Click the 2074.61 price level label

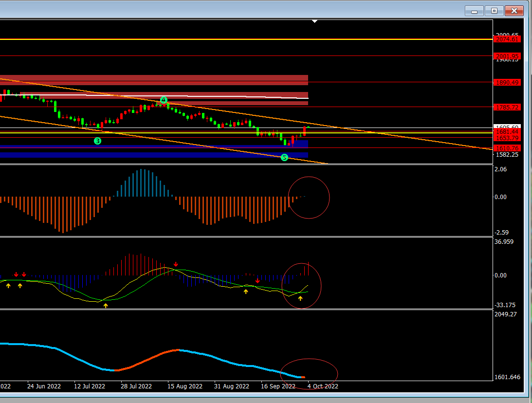507,39
